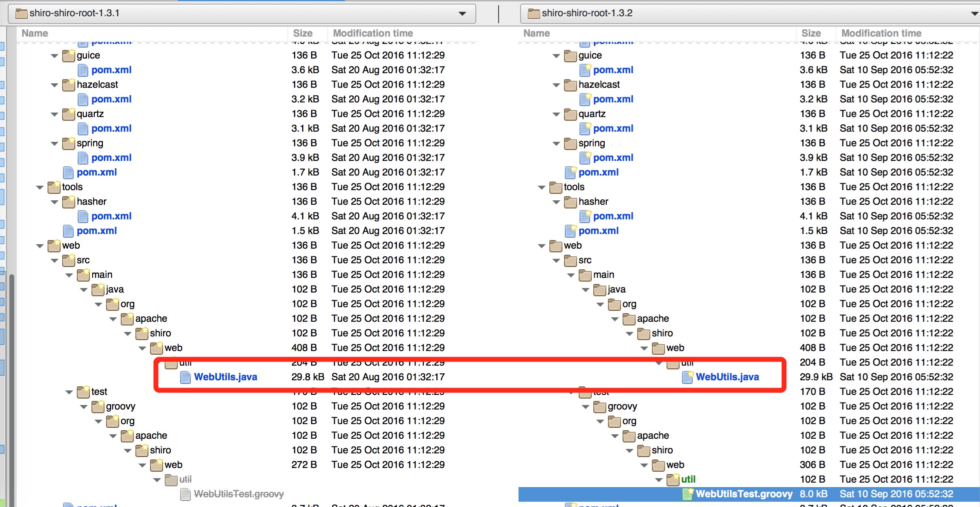Click the 29.8 kB size cell in left pane
Screen dimensions: 980x507
point(308,377)
